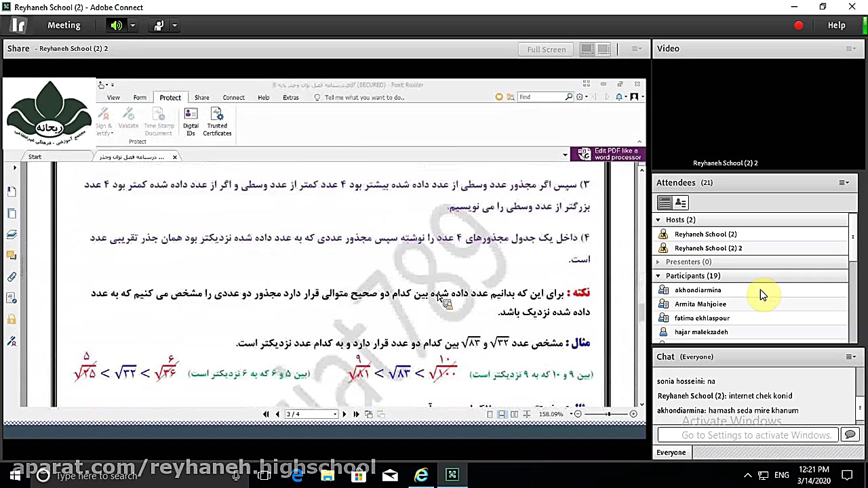Expand the Presenters (0) group
Image resolution: width=868 pixels, height=488 pixels.
[657, 262]
